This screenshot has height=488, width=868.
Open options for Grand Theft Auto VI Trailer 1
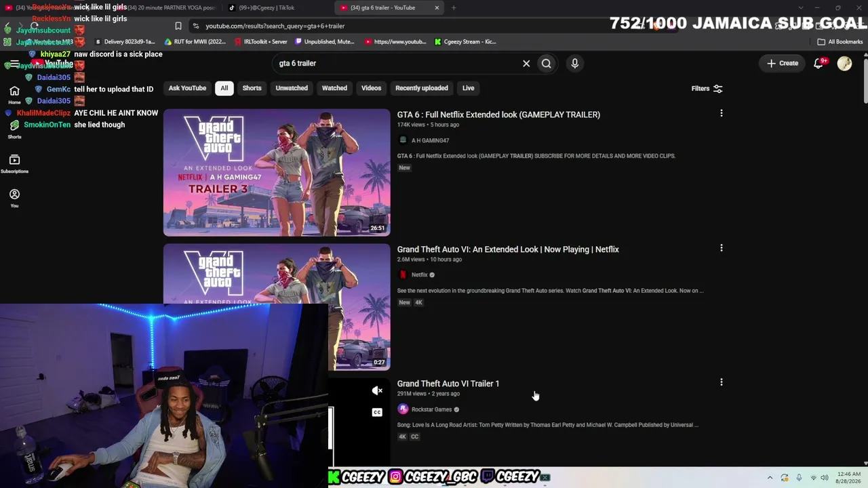[x=722, y=382]
